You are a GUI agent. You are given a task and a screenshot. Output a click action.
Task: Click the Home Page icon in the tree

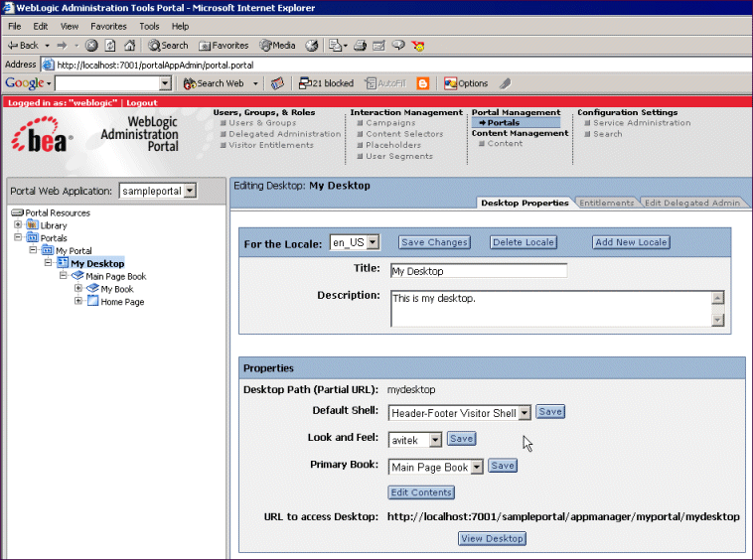92,301
